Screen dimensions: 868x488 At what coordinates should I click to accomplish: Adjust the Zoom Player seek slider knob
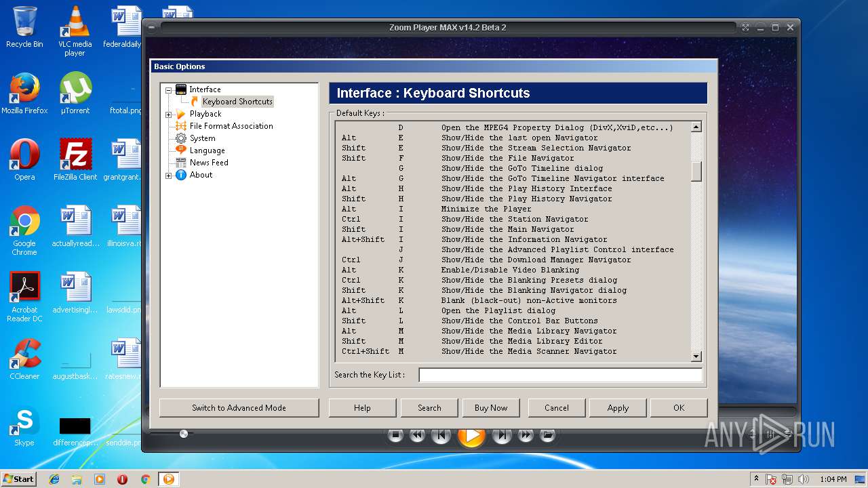click(x=183, y=433)
